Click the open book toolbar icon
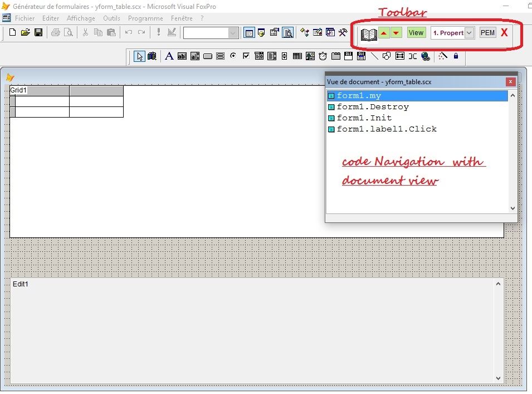The image size is (532, 394). click(x=369, y=33)
